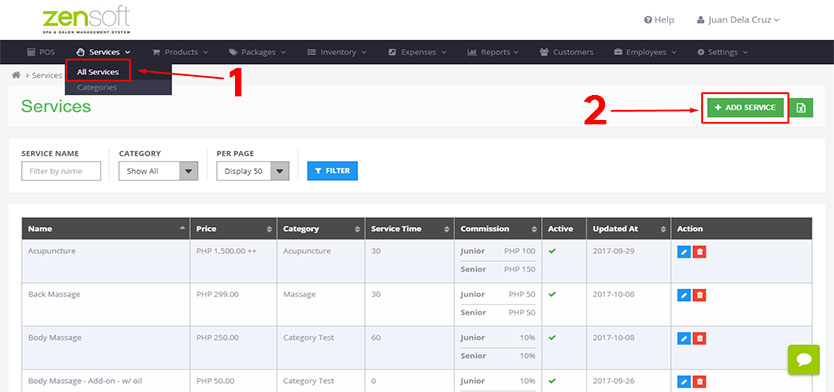Image resolution: width=834 pixels, height=392 pixels.
Task: Edit Body Massage Add-on w/ oil service
Action: tap(684, 381)
